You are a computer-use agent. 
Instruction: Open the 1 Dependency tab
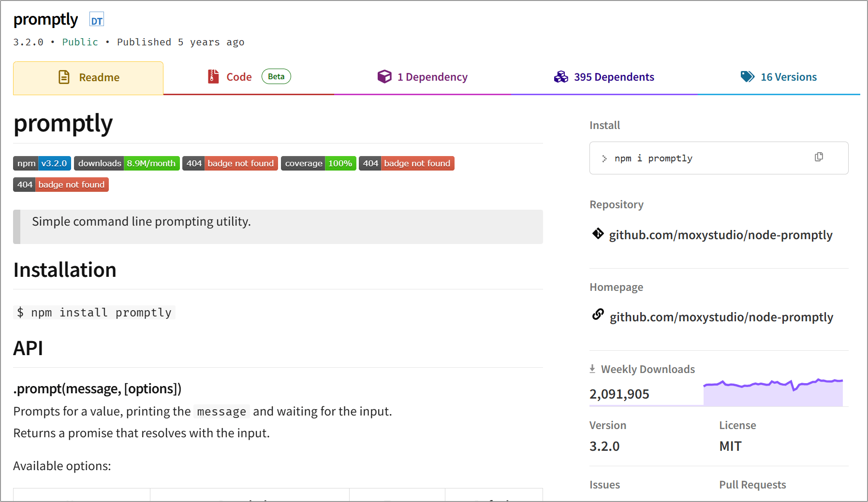tap(423, 77)
